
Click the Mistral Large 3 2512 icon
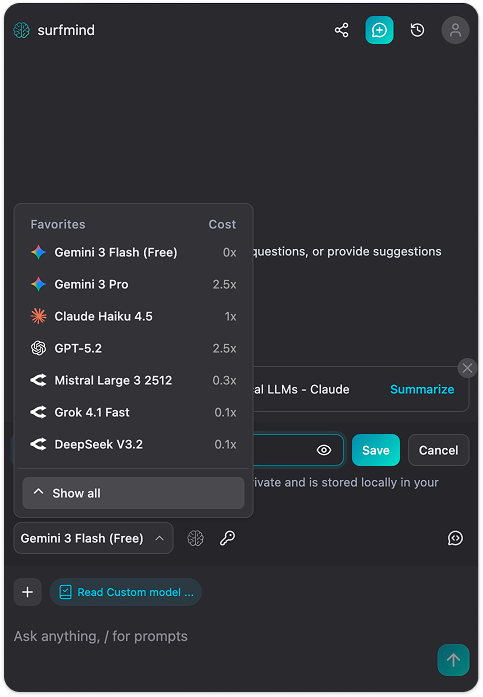pyautogui.click(x=39, y=380)
